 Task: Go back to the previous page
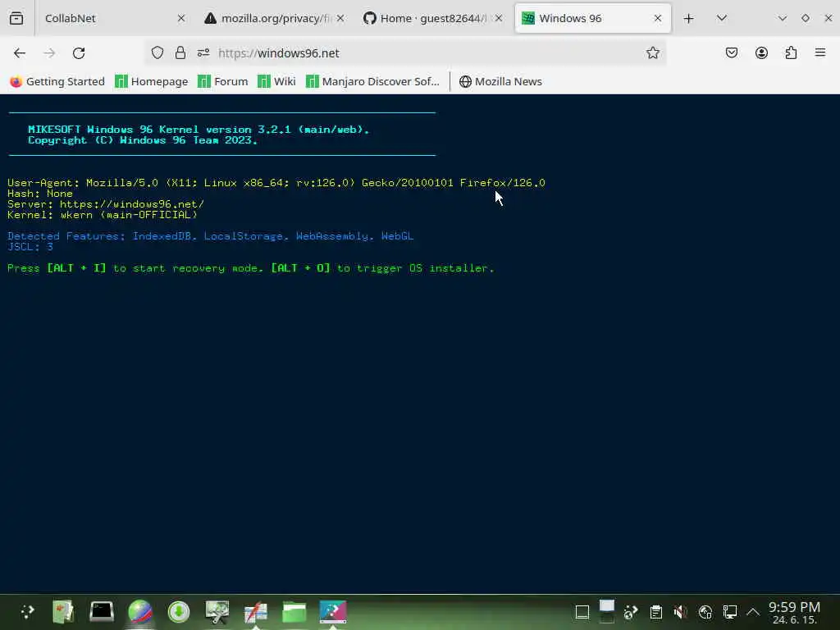[x=20, y=53]
